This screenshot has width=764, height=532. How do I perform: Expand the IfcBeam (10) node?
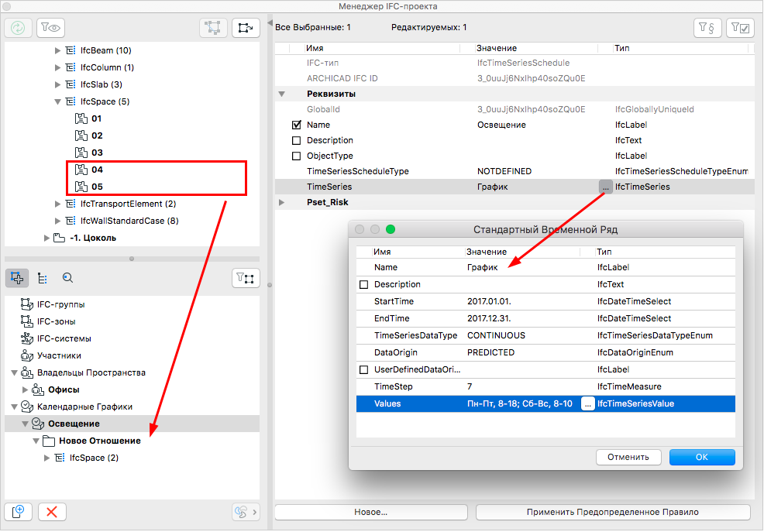(57, 50)
